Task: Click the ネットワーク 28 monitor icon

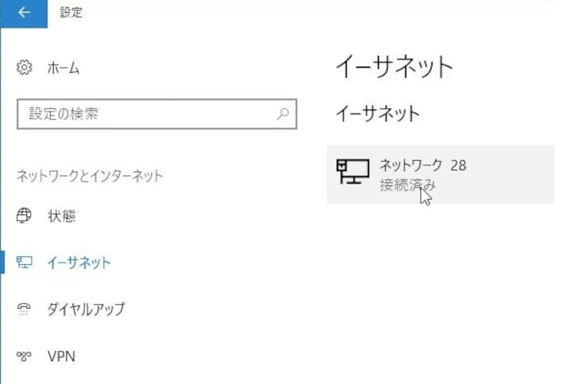Action: point(353,172)
